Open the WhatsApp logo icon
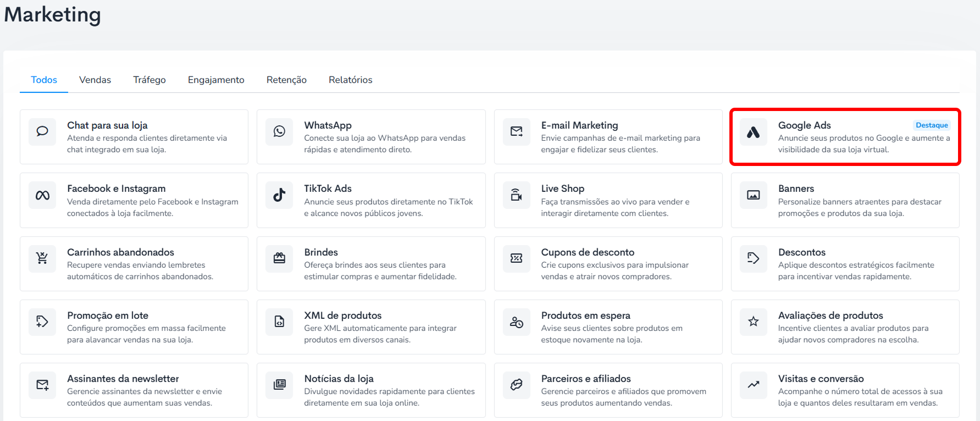The image size is (980, 421). [x=279, y=131]
